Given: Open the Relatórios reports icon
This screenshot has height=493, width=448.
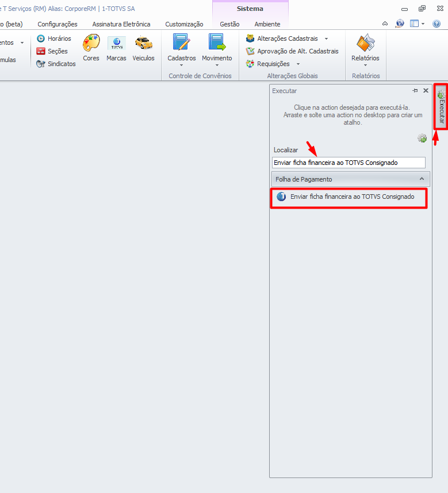Looking at the screenshot, I should click(x=365, y=43).
